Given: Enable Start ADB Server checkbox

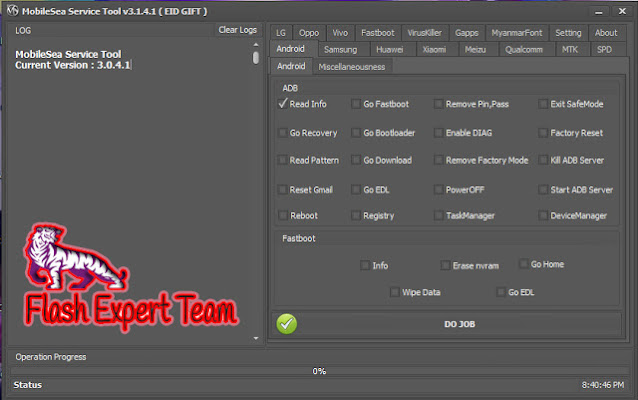Looking at the screenshot, I should [x=543, y=189].
